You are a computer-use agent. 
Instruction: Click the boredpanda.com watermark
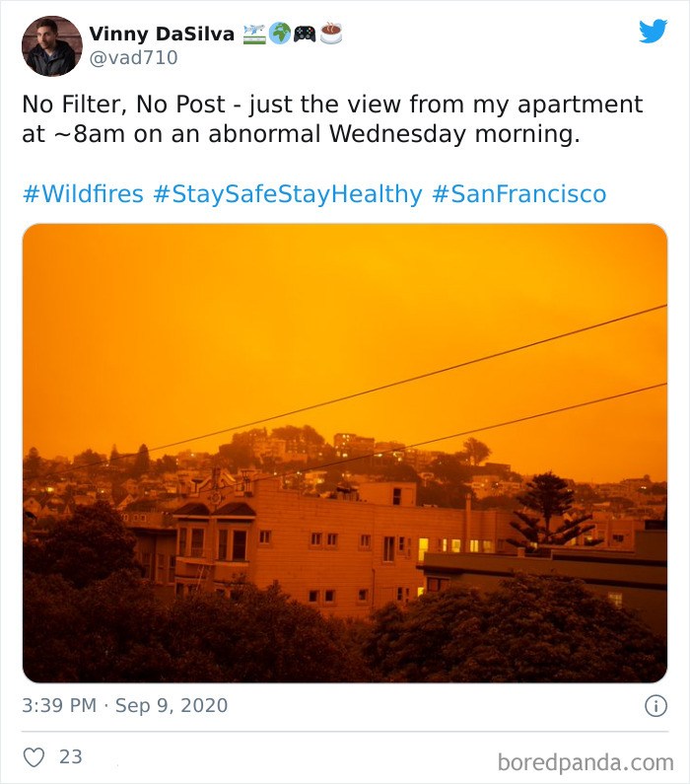(587, 761)
